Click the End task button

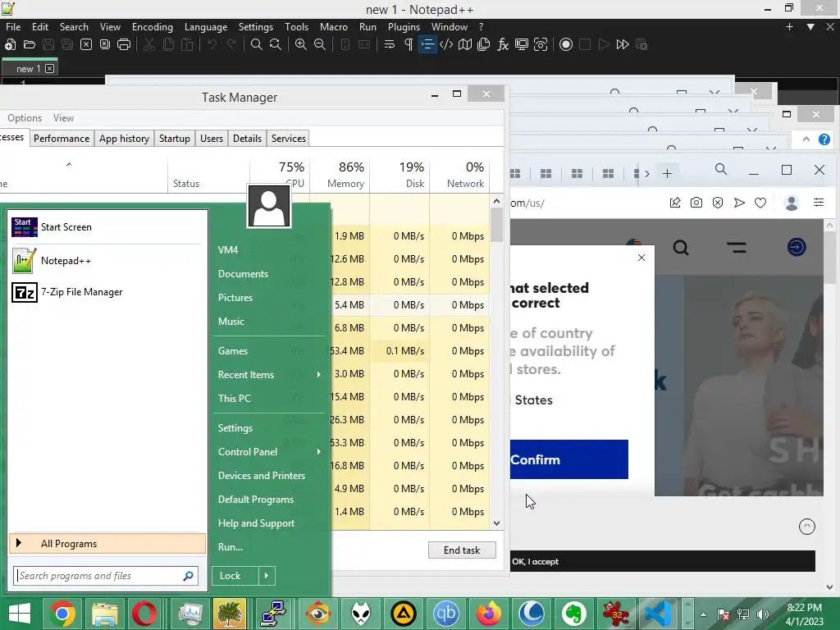(x=462, y=550)
